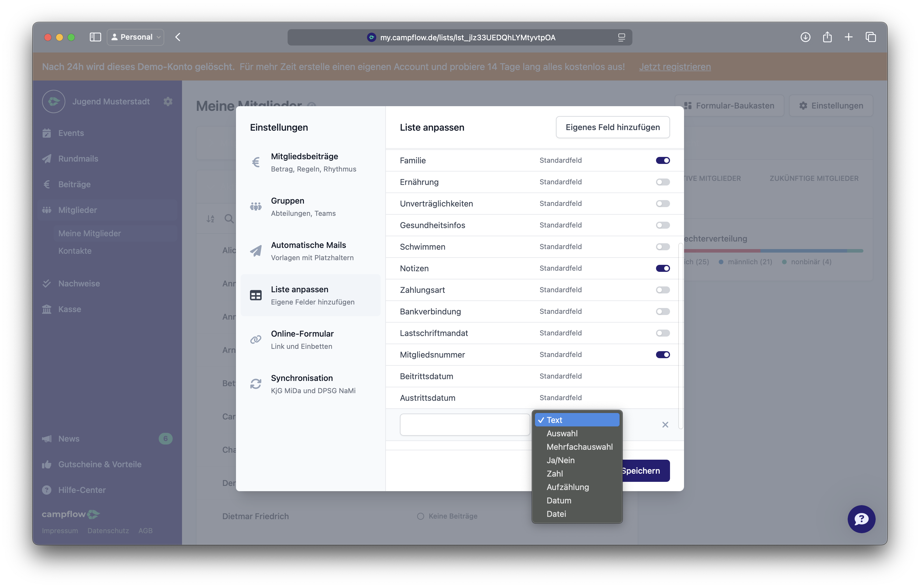Screen dimensions: 920x588
Task: Open Automatische Mails settings section
Action: tap(311, 251)
